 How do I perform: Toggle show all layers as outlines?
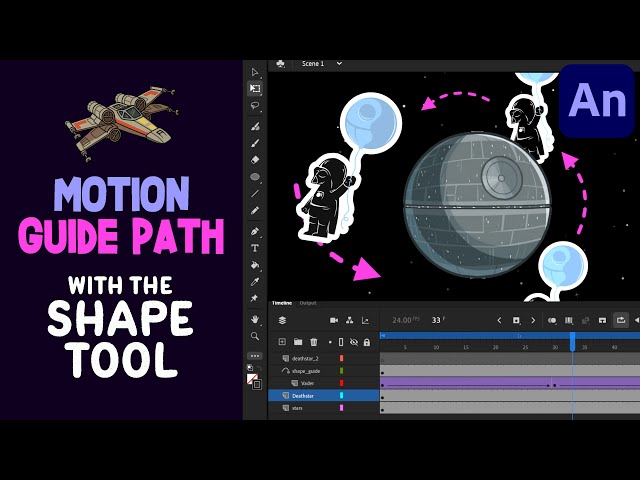[341, 342]
